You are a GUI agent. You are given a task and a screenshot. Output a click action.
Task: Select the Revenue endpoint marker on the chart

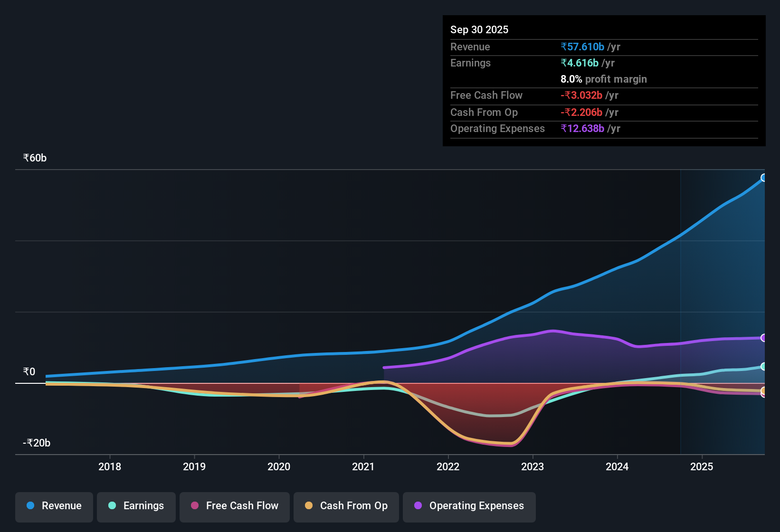click(x=764, y=178)
